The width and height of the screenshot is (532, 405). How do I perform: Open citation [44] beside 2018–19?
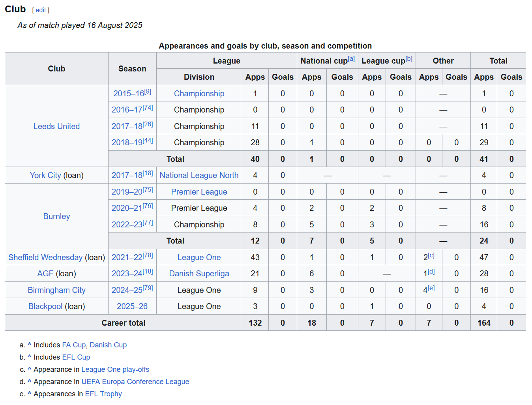point(148,141)
